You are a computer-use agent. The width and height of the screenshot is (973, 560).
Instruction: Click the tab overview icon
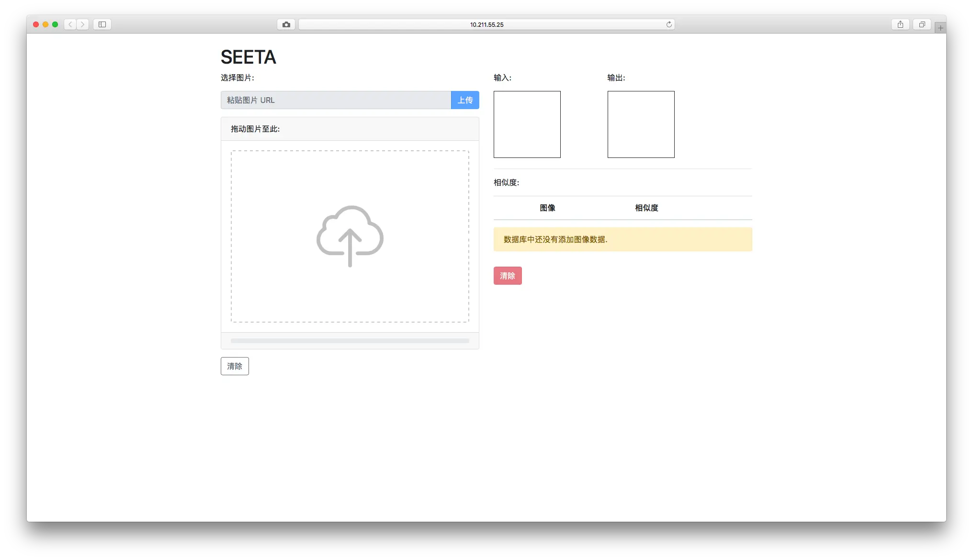pos(921,24)
